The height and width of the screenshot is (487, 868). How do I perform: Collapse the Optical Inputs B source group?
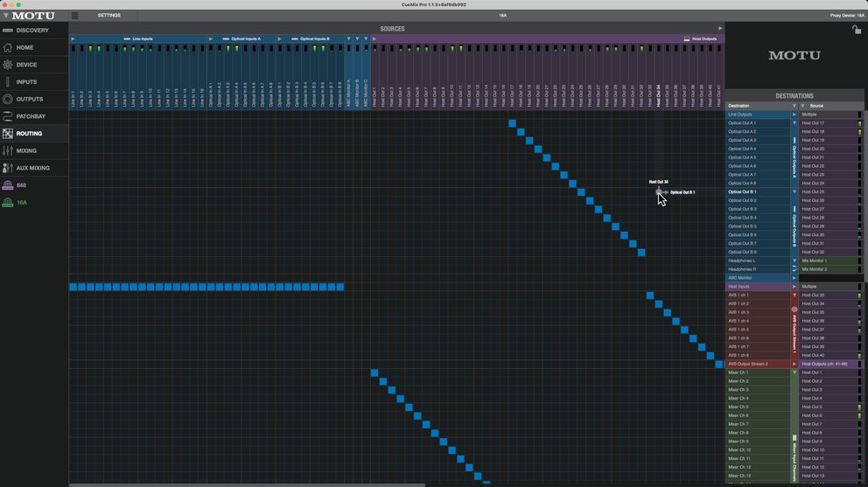pyautogui.click(x=279, y=38)
